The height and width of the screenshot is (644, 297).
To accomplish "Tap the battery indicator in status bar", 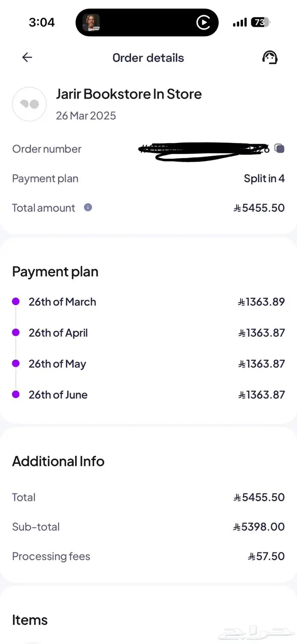I will [x=260, y=22].
